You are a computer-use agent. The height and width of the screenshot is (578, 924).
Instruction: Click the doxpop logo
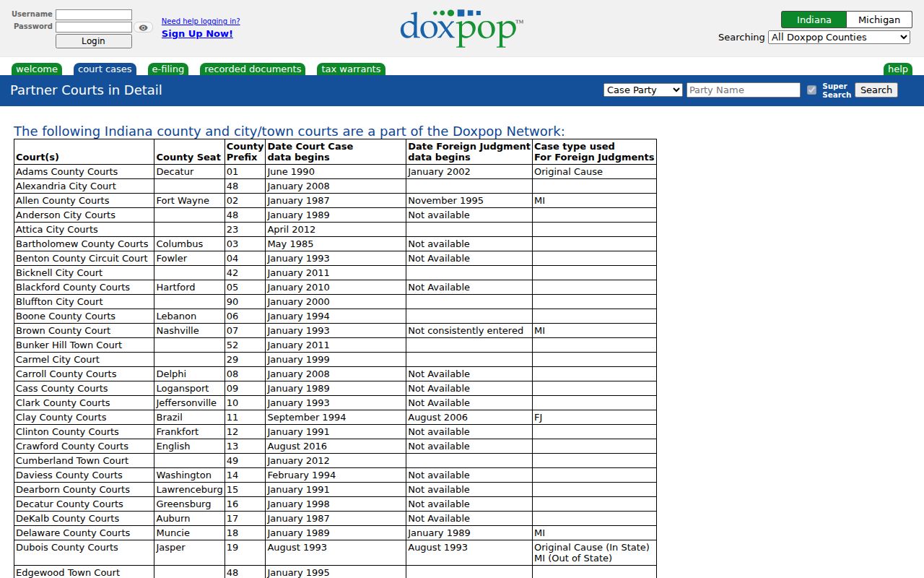point(461,28)
